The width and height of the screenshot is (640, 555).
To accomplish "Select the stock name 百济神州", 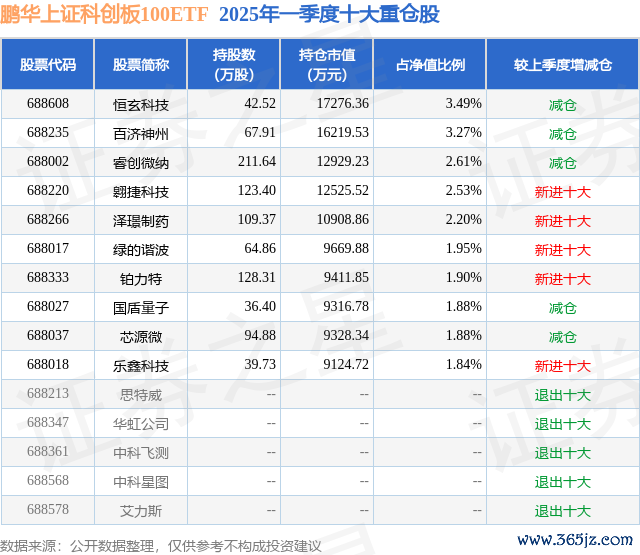I will pos(141,133).
